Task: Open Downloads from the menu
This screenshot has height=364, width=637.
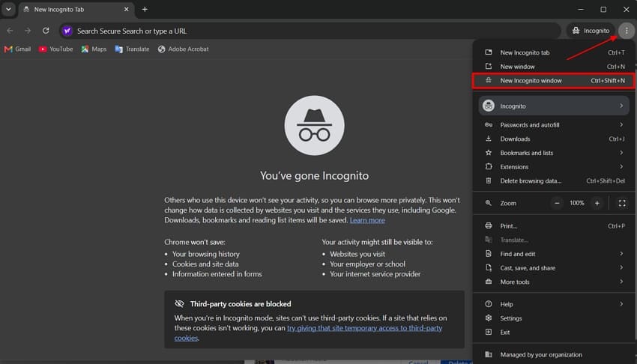Action: (x=554, y=139)
